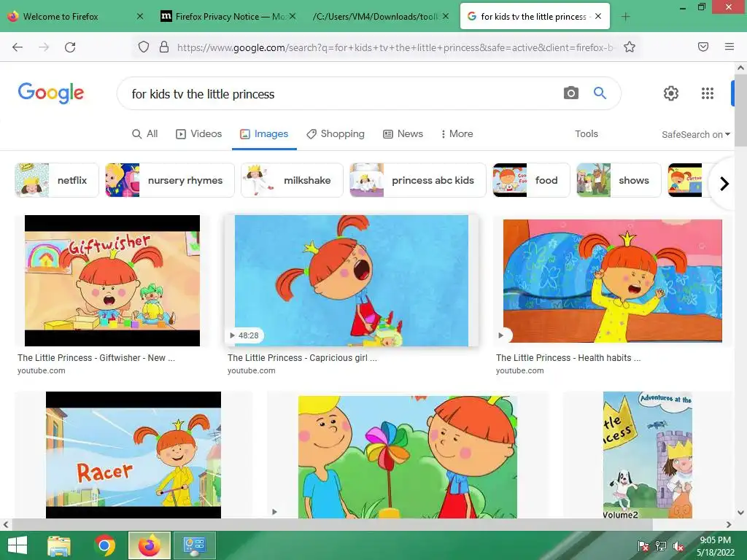Screen dimensions: 747x560
Task: Open the Action Center flag icon
Action: (643, 546)
